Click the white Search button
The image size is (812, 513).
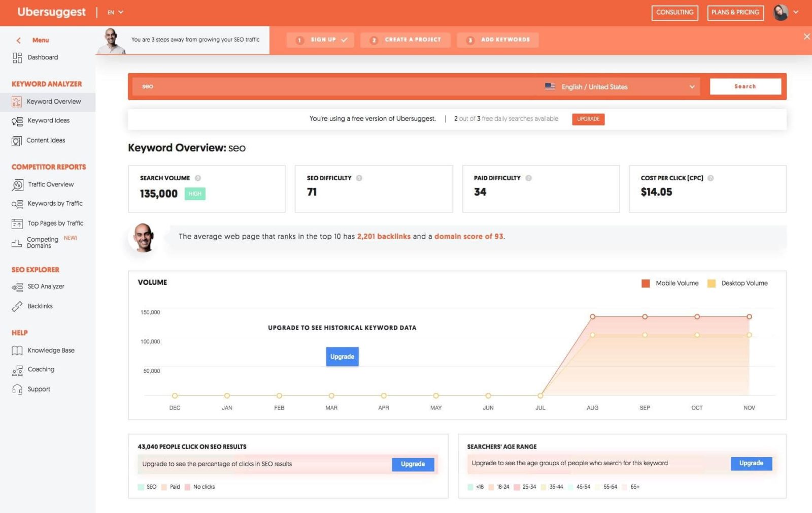pyautogui.click(x=745, y=87)
